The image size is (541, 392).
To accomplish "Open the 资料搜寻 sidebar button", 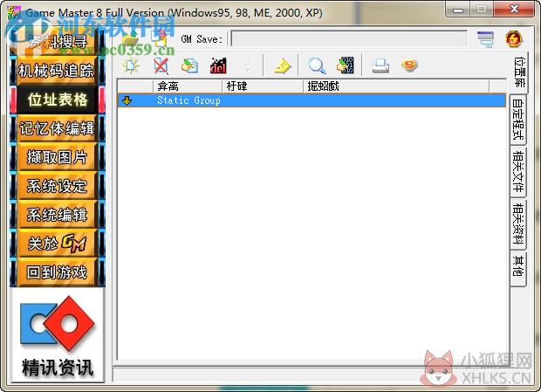I will (58, 42).
